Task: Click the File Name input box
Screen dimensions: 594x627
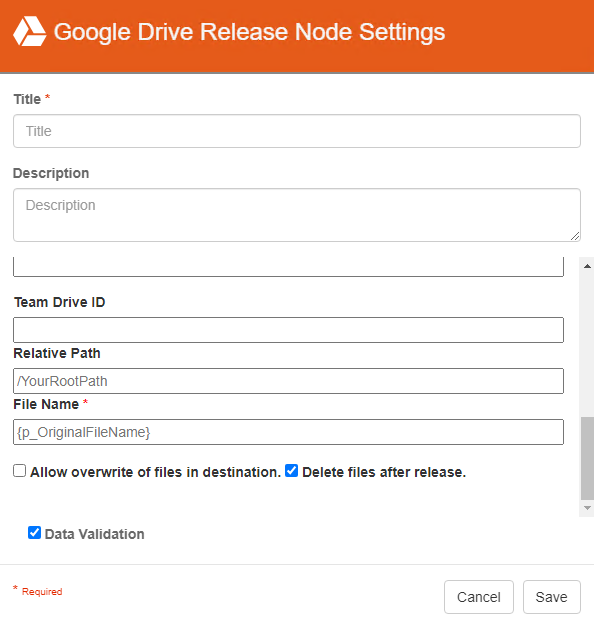Action: (x=288, y=432)
